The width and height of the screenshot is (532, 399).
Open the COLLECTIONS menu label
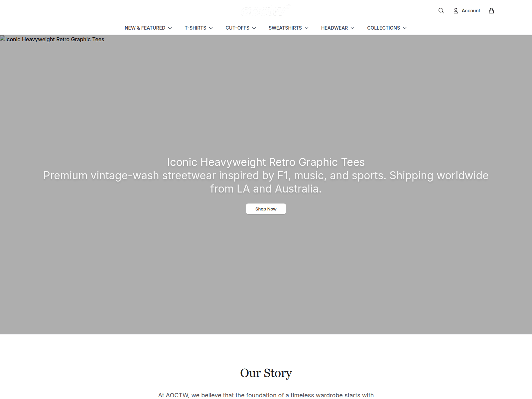(x=383, y=28)
